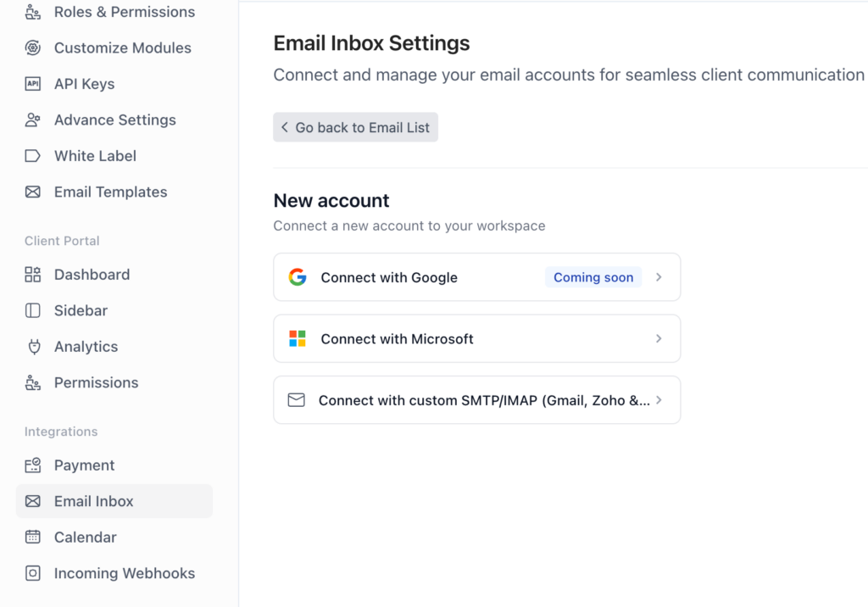Click the Roles & Permissions icon
Viewport: 868px width, 607px height.
31,12
